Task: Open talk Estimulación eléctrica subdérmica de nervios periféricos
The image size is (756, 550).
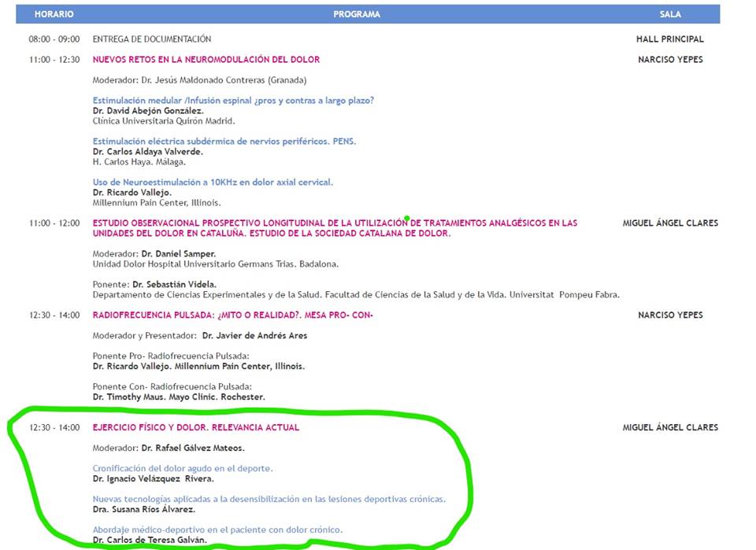Action: point(224,141)
